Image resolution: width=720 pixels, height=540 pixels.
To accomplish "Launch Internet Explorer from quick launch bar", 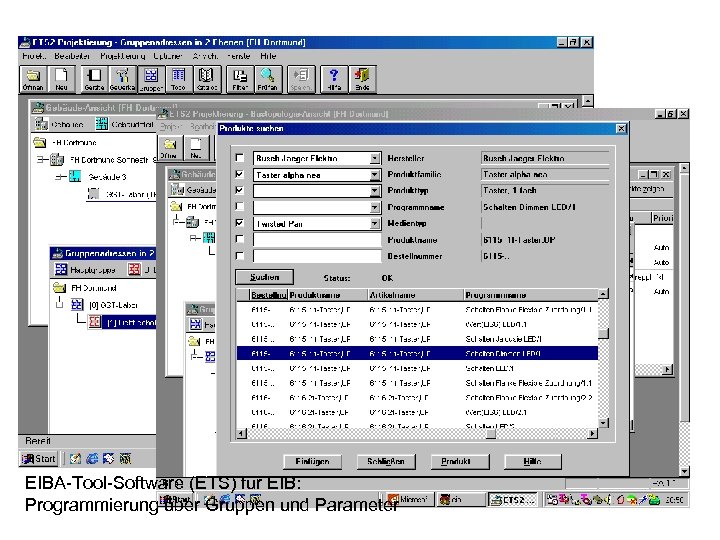I will pyautogui.click(x=92, y=458).
